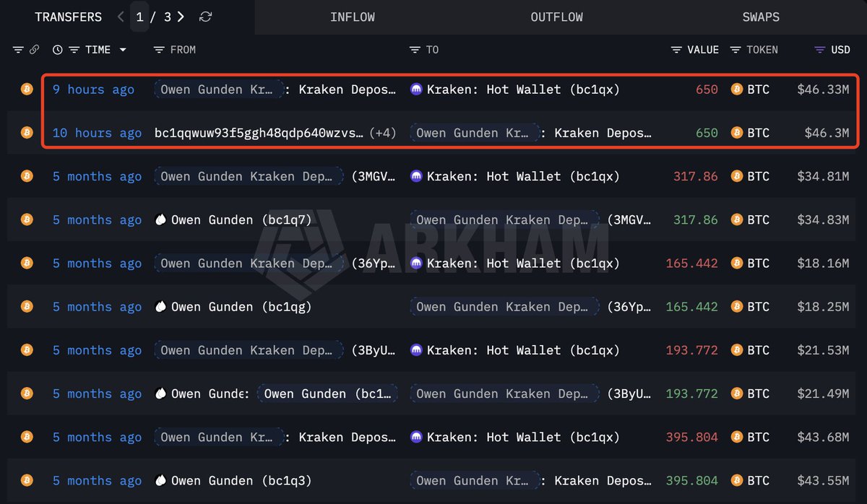Refresh the transfers list

point(205,17)
